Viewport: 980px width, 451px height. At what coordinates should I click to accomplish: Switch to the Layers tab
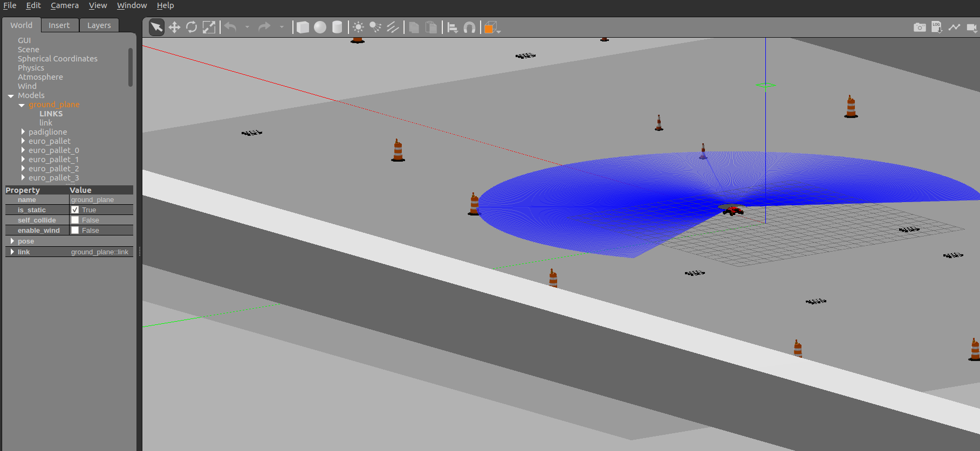click(x=99, y=25)
